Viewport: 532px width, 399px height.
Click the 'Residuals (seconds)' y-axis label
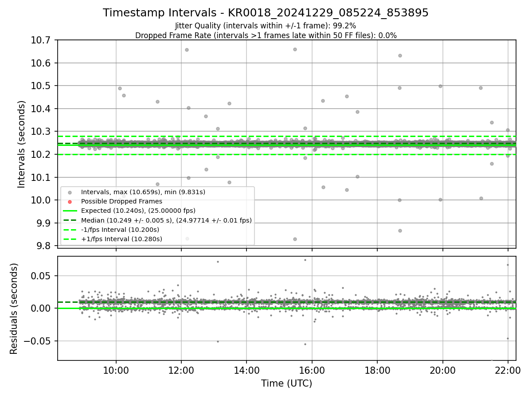pyautogui.click(x=14, y=309)
